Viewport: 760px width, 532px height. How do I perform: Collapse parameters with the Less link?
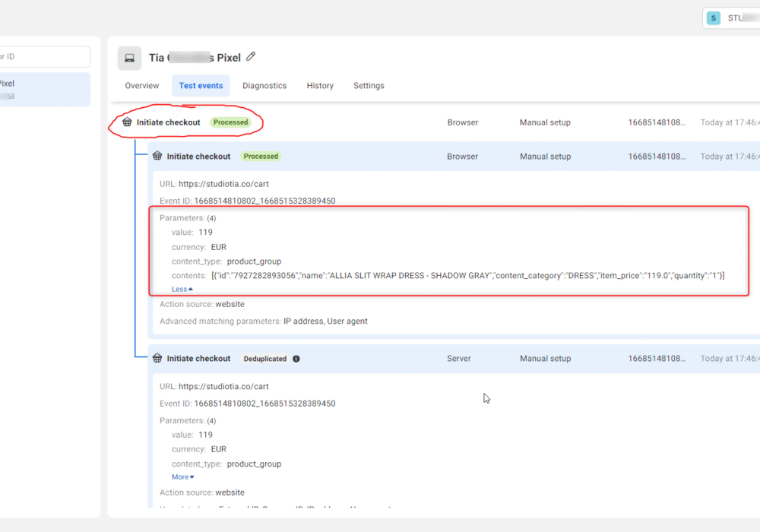point(182,290)
